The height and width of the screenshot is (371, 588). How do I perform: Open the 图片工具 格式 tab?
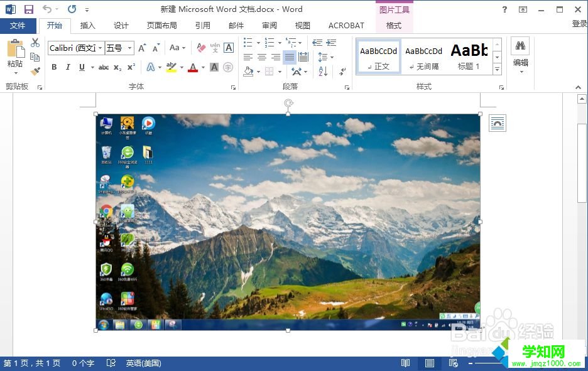tap(394, 25)
